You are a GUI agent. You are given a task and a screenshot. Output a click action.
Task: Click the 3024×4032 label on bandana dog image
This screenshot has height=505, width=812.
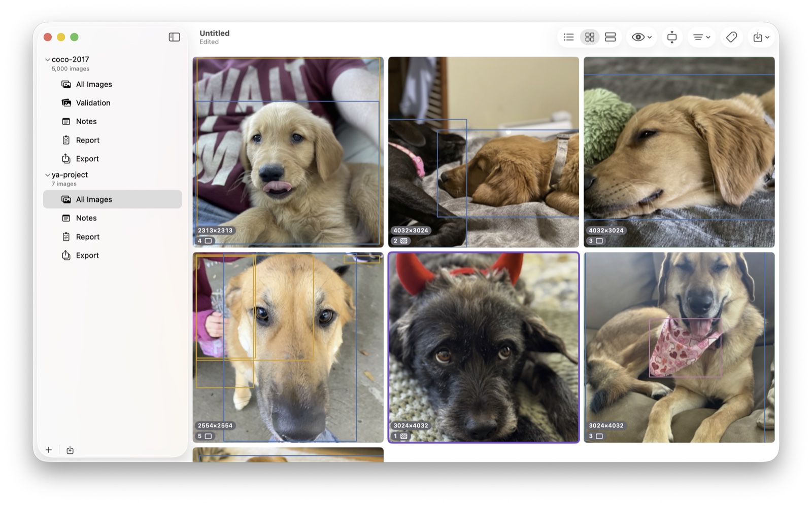point(606,425)
